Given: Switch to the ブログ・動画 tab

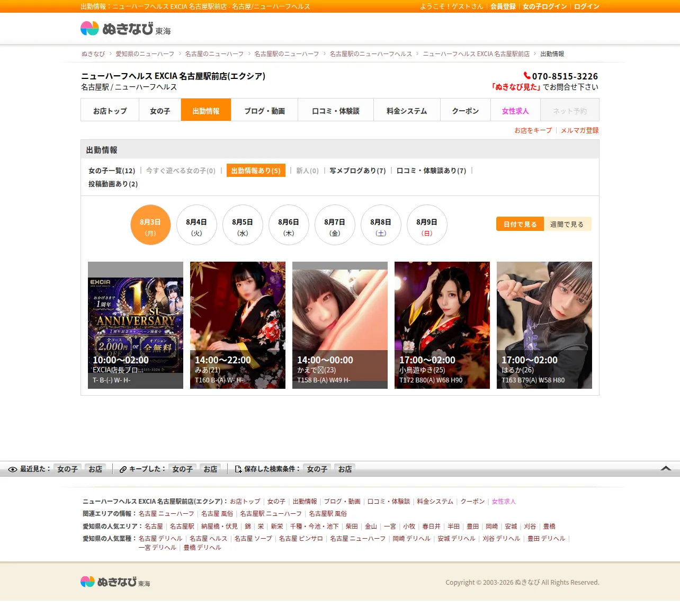Looking at the screenshot, I should tap(265, 110).
